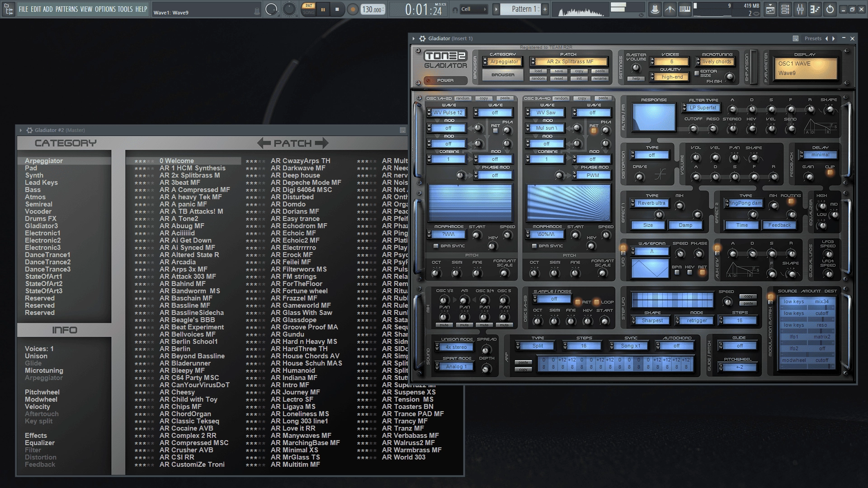Open the WV Pulse 12 wave selector

[x=448, y=113]
